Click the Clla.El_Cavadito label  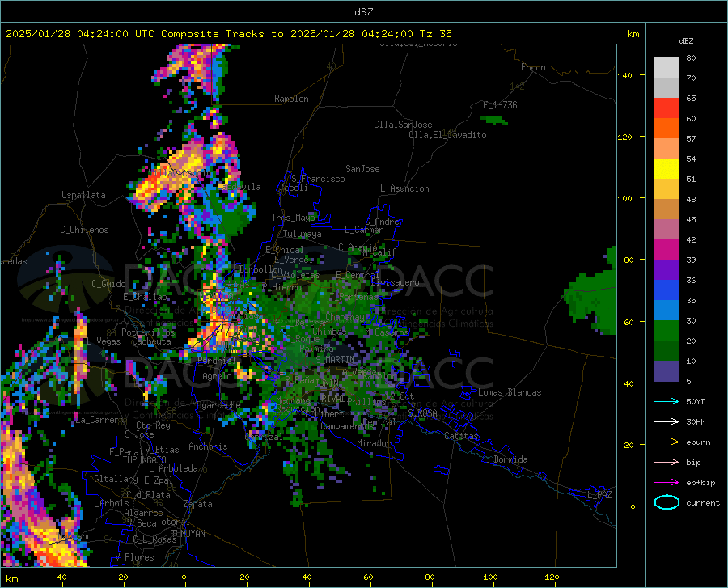click(x=447, y=135)
